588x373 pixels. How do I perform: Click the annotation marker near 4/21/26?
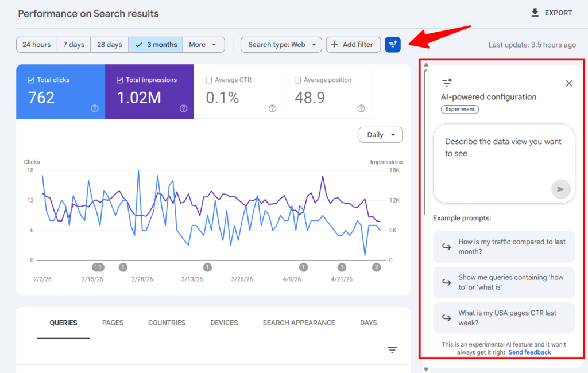click(342, 267)
